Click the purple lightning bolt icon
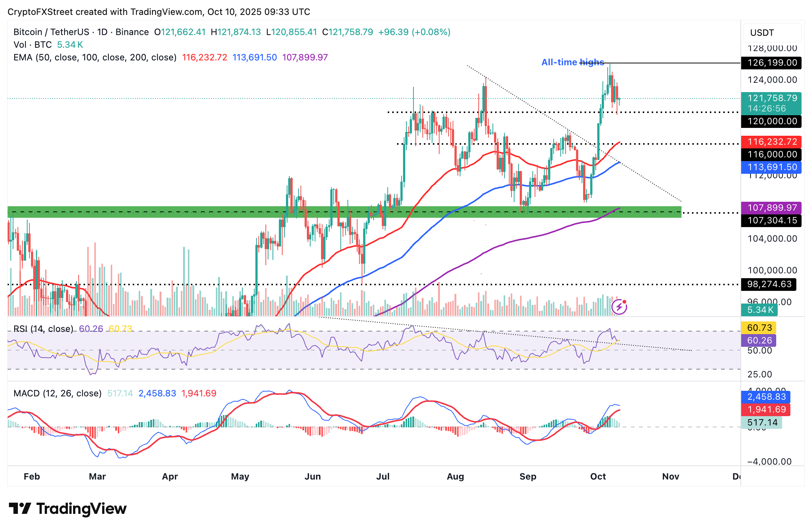This screenshot has height=531, width=812. pos(619,307)
